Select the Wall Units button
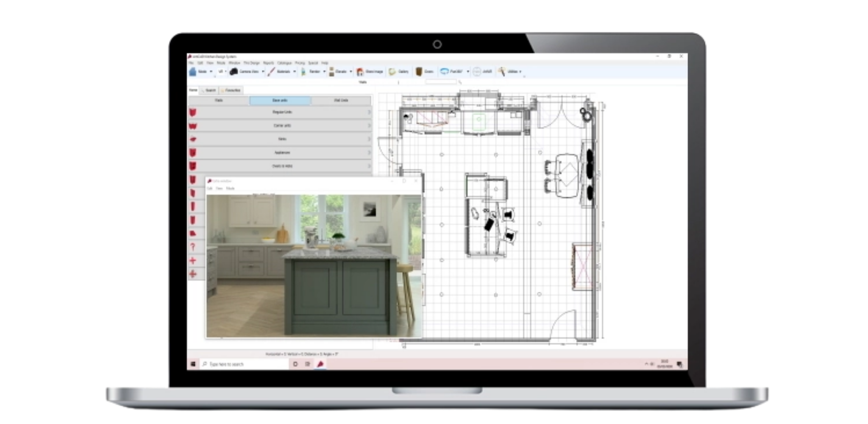 pos(341,100)
